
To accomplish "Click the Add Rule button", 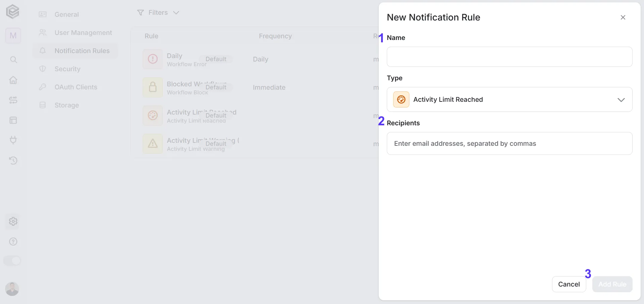I will click(x=612, y=284).
